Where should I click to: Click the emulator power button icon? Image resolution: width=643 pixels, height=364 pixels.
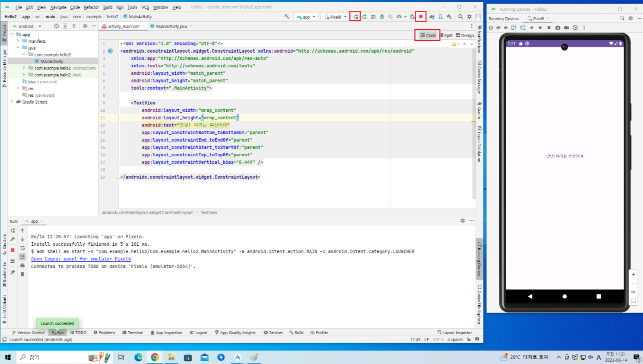491,28
